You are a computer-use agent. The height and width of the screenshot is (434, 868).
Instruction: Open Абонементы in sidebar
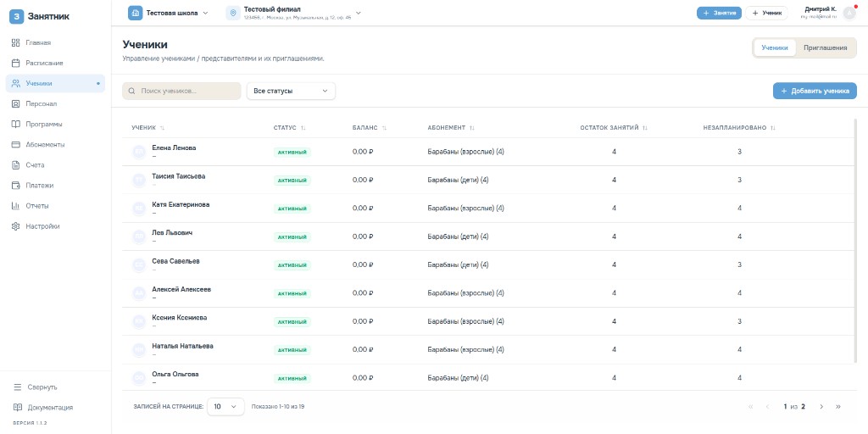[55, 144]
